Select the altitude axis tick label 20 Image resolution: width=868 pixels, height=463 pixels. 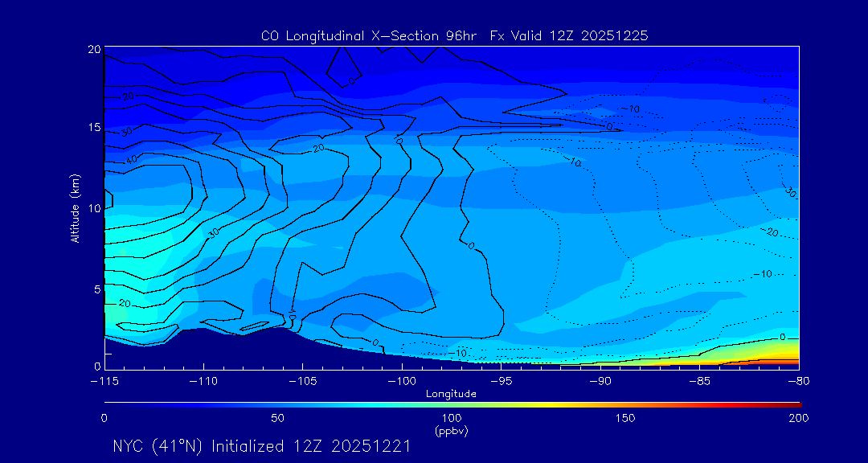93,49
